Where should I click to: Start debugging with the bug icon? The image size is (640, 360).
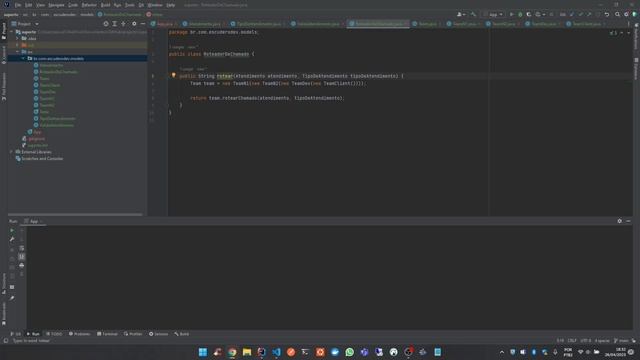(520, 14)
